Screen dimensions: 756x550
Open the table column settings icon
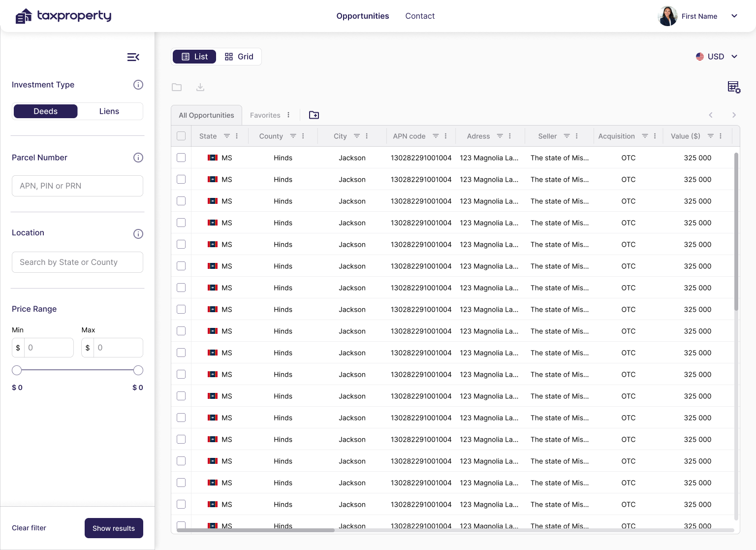[734, 87]
